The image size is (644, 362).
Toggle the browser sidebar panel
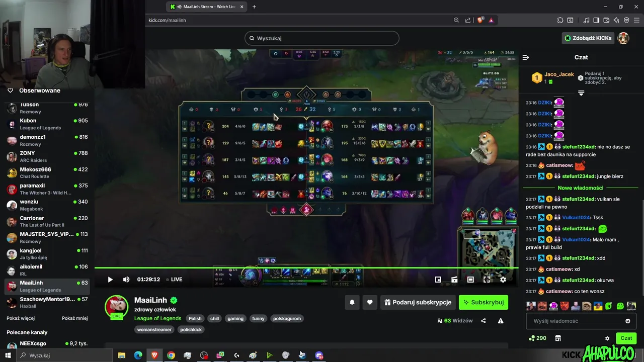coord(596,20)
